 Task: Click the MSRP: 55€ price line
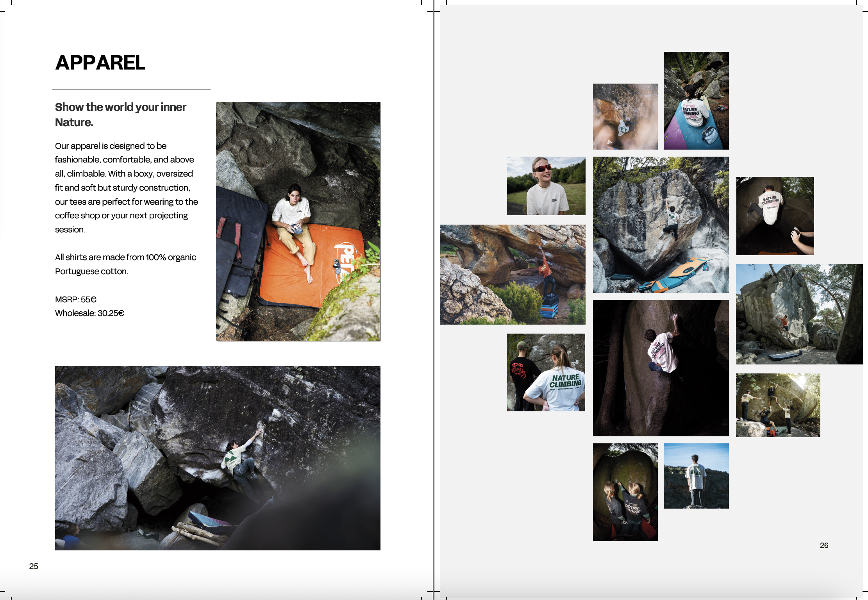pos(75,299)
